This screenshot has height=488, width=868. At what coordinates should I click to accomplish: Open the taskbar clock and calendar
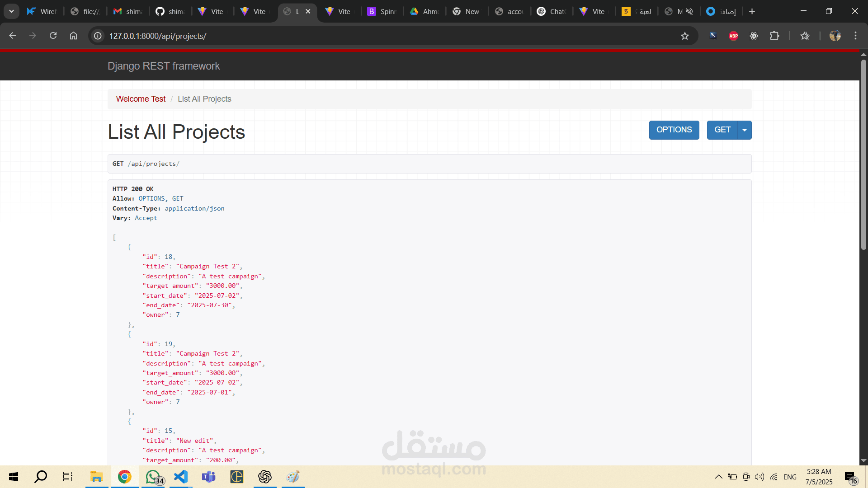pyautogui.click(x=819, y=477)
